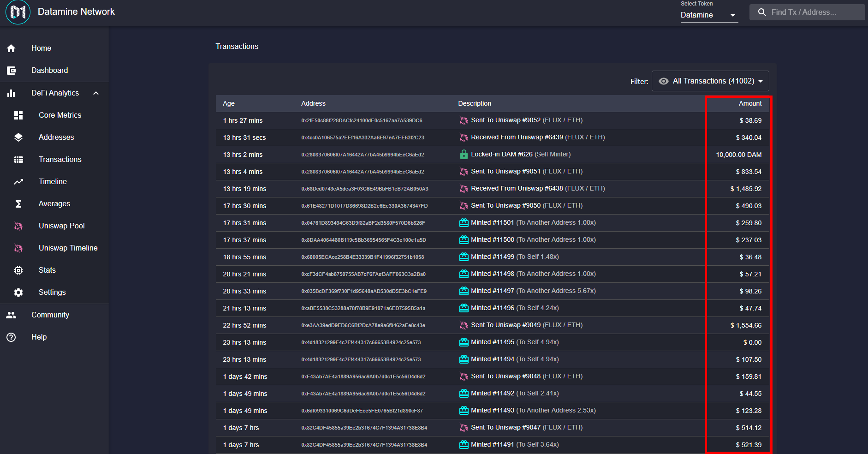Click the Core Metrics grid icon

click(18, 115)
